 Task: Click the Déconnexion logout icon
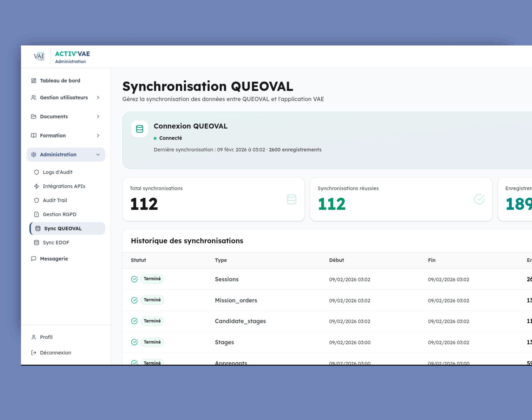point(34,353)
